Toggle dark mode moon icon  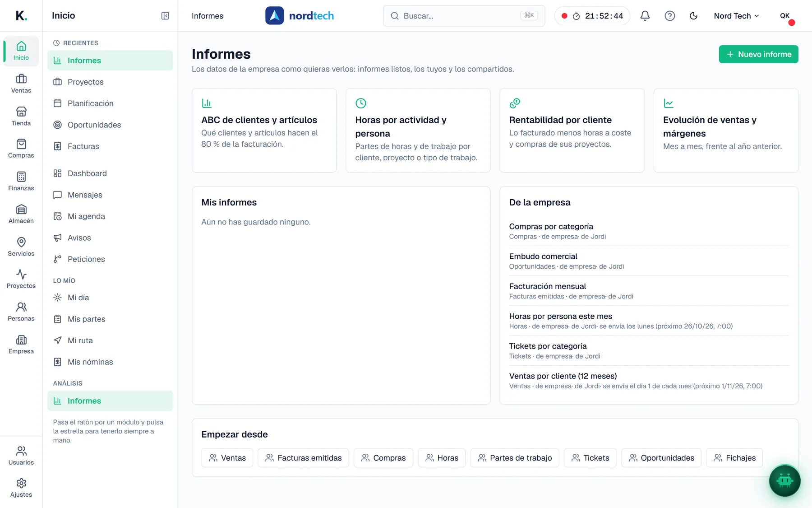tap(694, 16)
